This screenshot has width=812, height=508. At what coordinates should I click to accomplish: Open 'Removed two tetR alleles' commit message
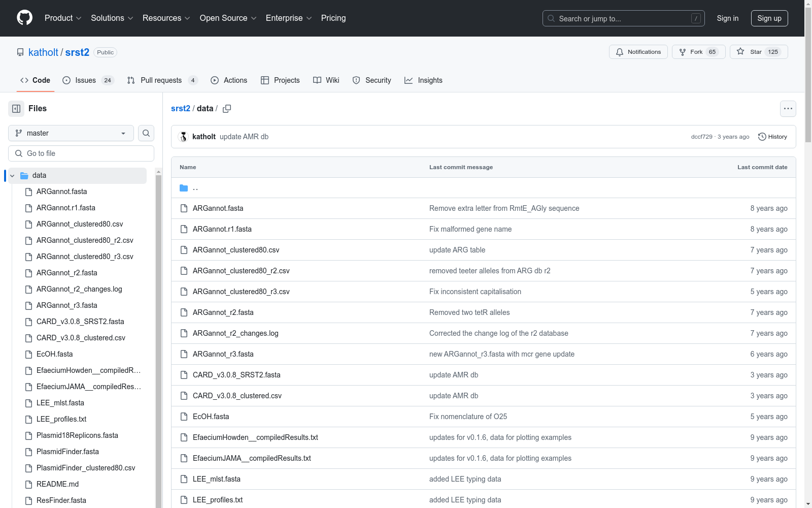pos(469,312)
